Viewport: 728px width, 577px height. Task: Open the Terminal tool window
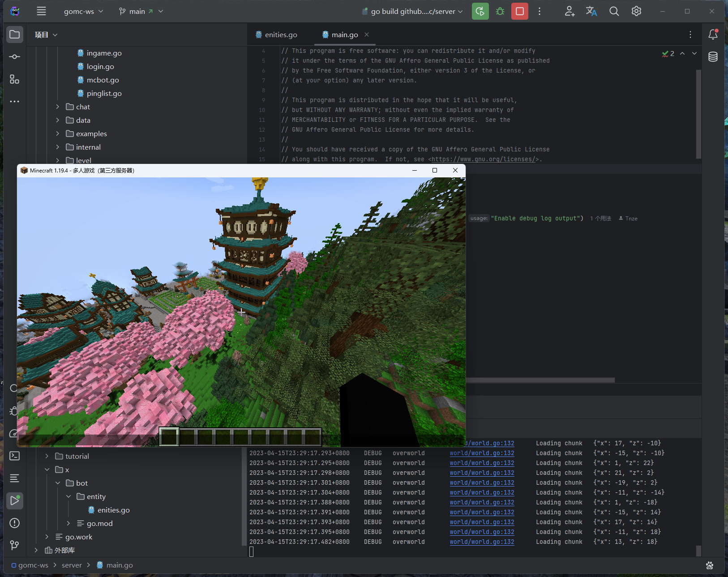click(15, 456)
